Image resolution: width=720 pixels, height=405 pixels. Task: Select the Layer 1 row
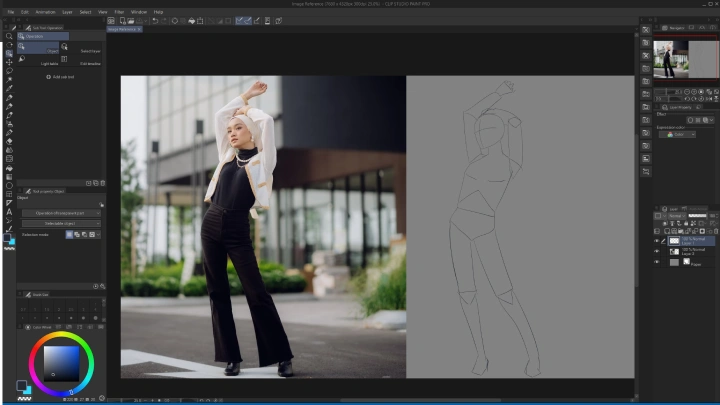pyautogui.click(x=691, y=241)
